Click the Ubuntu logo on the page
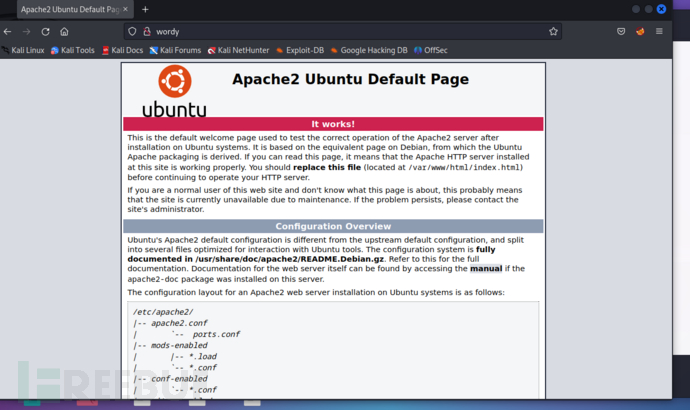This screenshot has width=690, height=410. point(174,90)
